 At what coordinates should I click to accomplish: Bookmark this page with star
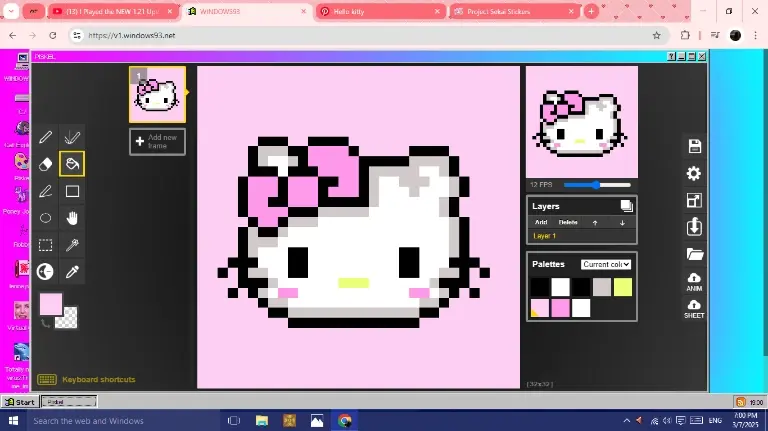[x=656, y=35]
